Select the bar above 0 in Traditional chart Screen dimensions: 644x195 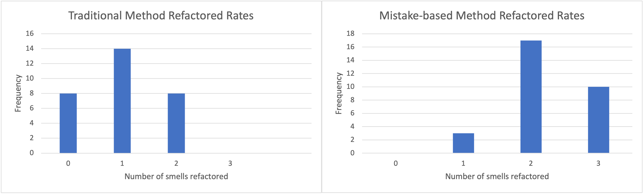coord(68,123)
